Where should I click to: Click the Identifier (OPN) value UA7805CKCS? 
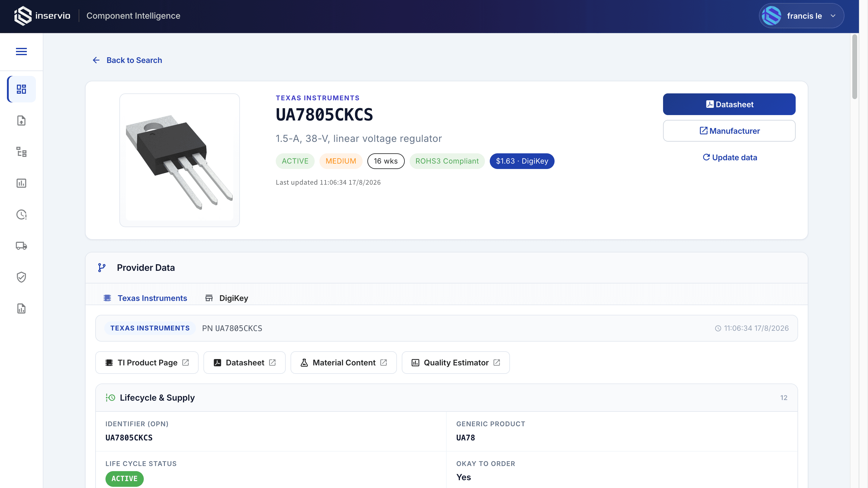[x=129, y=438]
